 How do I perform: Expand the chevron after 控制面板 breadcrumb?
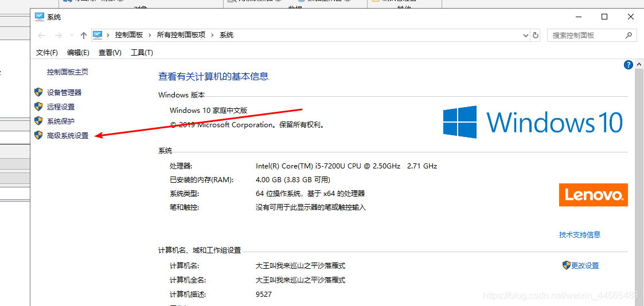150,36
